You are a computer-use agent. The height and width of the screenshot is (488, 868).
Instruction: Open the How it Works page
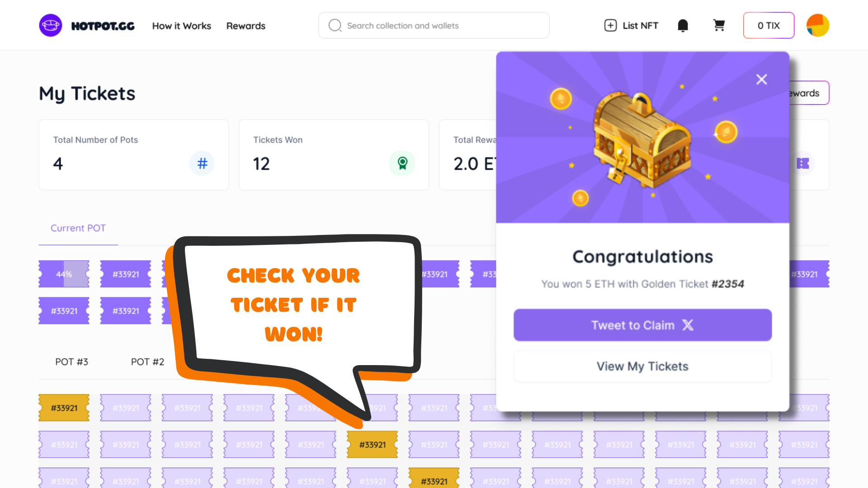pos(181,26)
